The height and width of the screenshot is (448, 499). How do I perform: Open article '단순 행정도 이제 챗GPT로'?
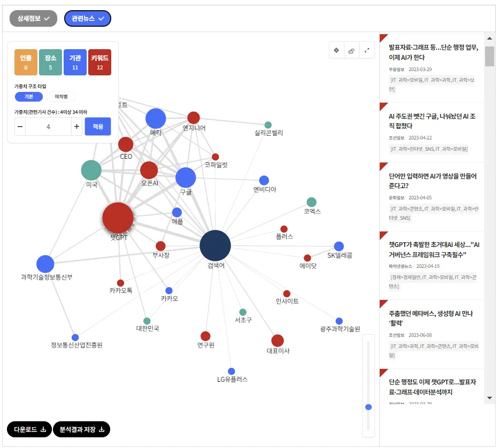tap(433, 387)
